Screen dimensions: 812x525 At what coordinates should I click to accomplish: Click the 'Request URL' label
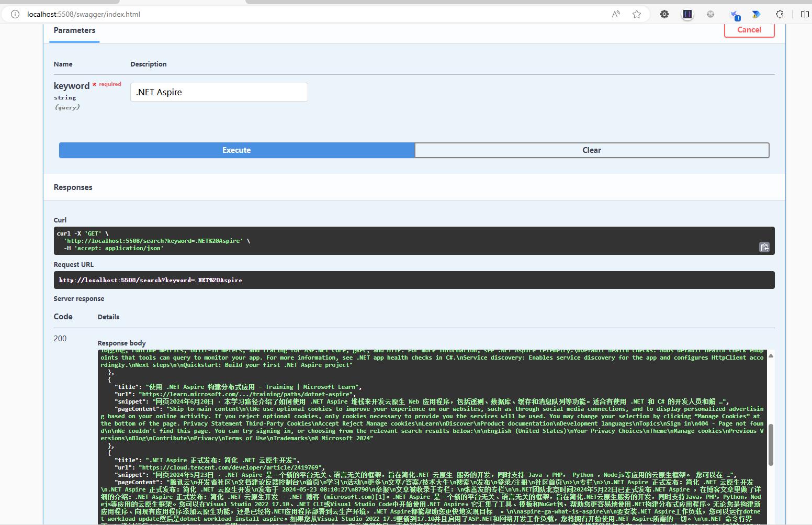tap(74, 265)
